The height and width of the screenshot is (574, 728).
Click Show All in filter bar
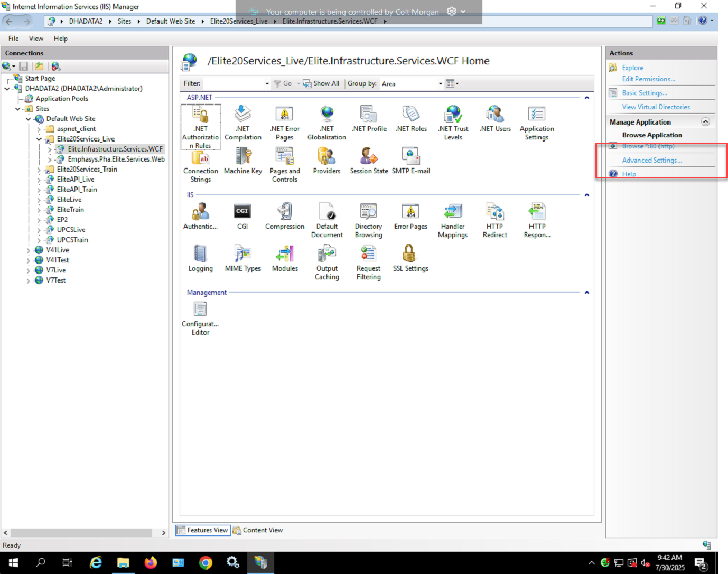pyautogui.click(x=321, y=83)
